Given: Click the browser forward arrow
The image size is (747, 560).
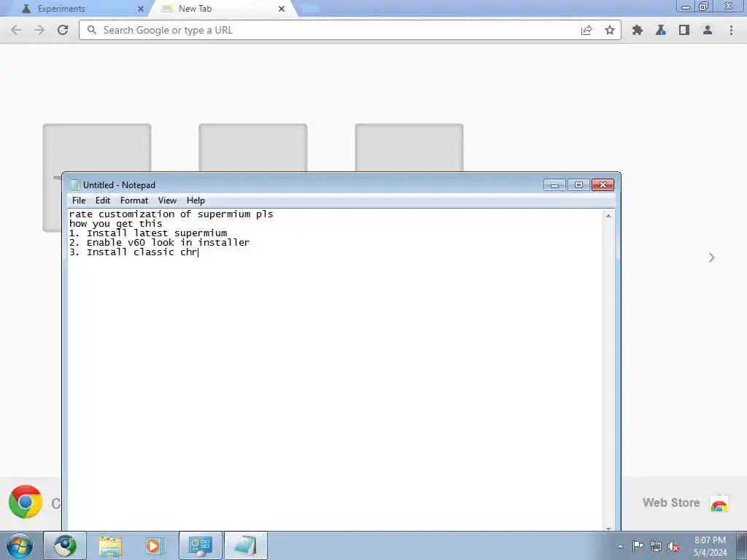Looking at the screenshot, I should (x=39, y=30).
